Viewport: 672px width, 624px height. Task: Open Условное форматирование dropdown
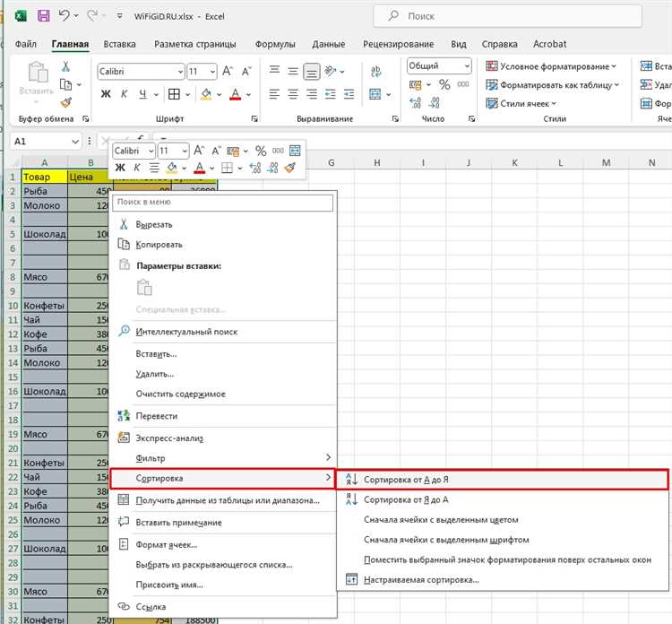(551, 66)
